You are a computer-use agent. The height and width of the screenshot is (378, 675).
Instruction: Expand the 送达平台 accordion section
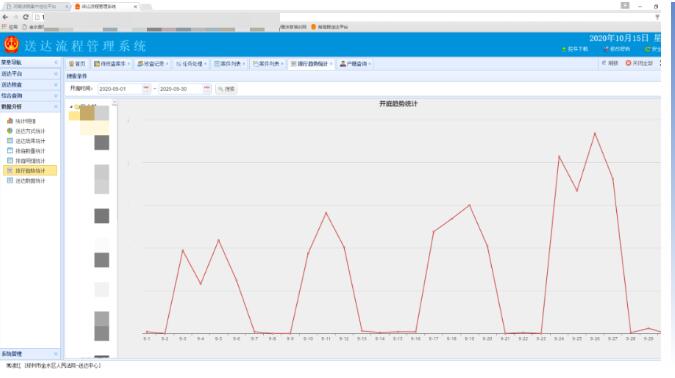30,74
